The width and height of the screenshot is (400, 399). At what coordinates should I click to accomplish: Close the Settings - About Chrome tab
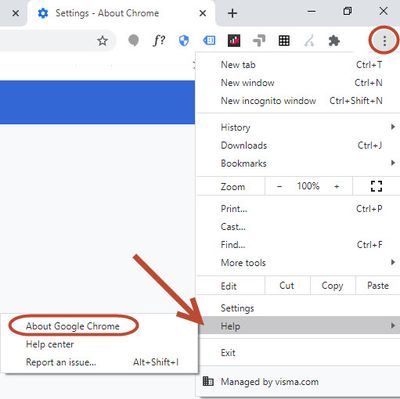203,13
